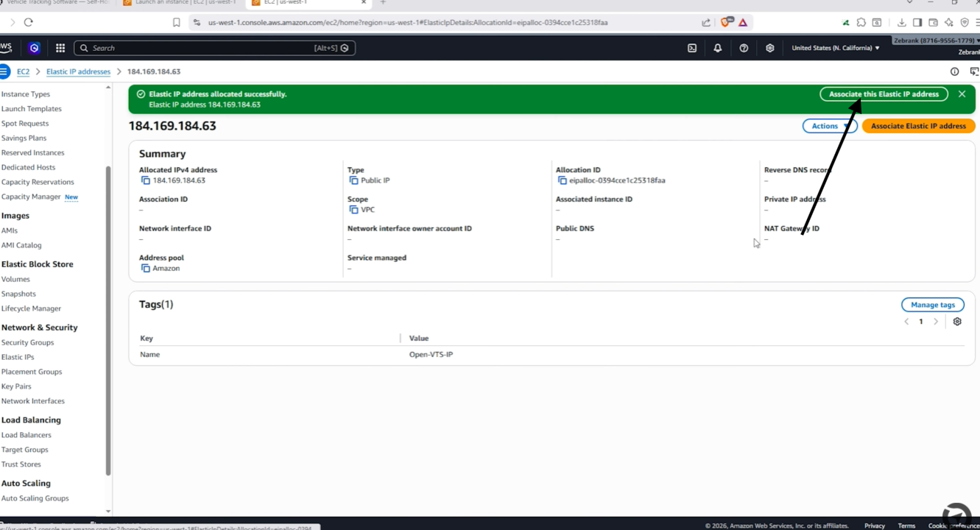Open the Zebrank account menu
Image resolution: width=980 pixels, height=530 pixels.
point(936,40)
